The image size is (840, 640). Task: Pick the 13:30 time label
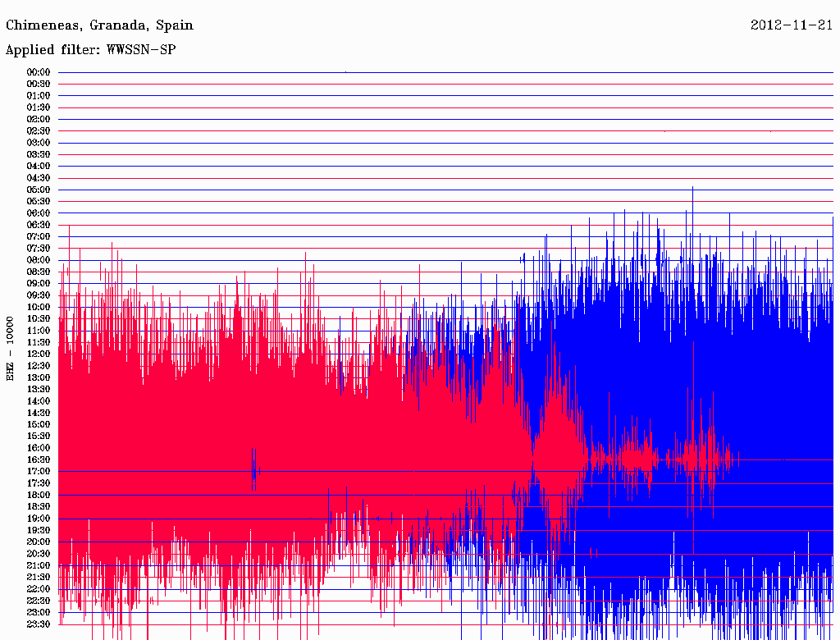39,389
